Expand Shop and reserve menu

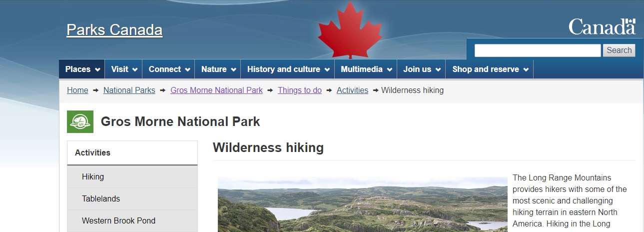pos(490,69)
